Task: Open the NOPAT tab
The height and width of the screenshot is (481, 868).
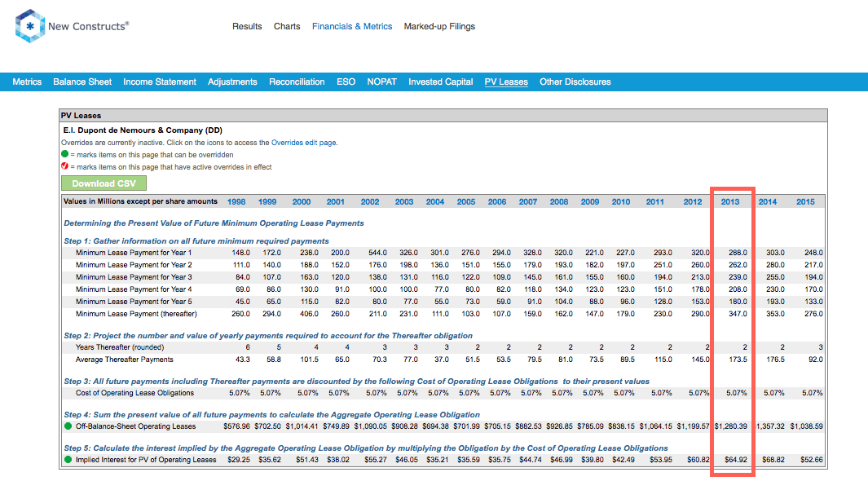Action: 382,82
